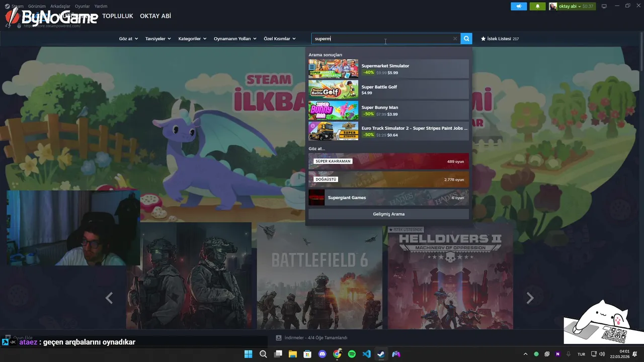Clear the search field with the X
644x362 pixels.
(455, 39)
